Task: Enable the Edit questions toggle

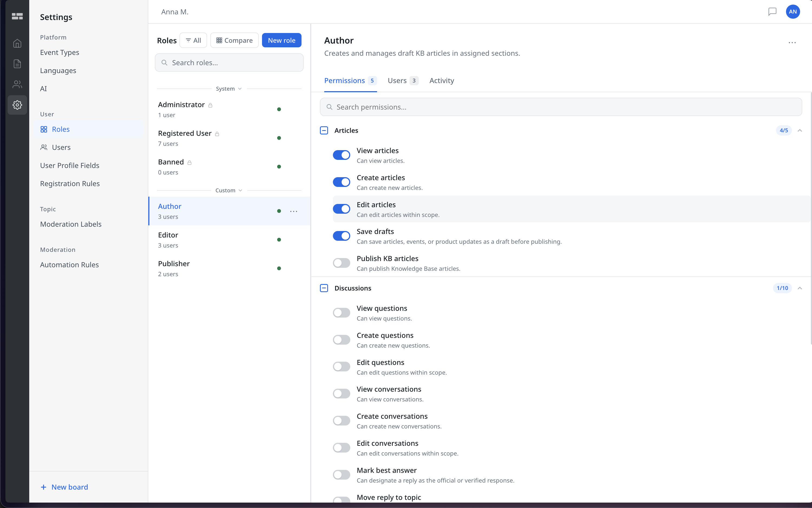Action: (x=342, y=367)
